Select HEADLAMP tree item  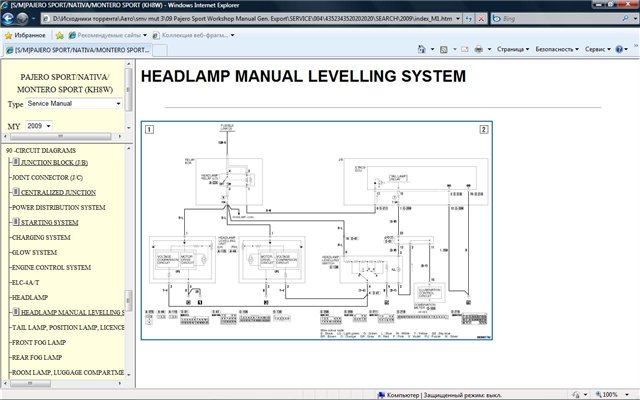30,298
